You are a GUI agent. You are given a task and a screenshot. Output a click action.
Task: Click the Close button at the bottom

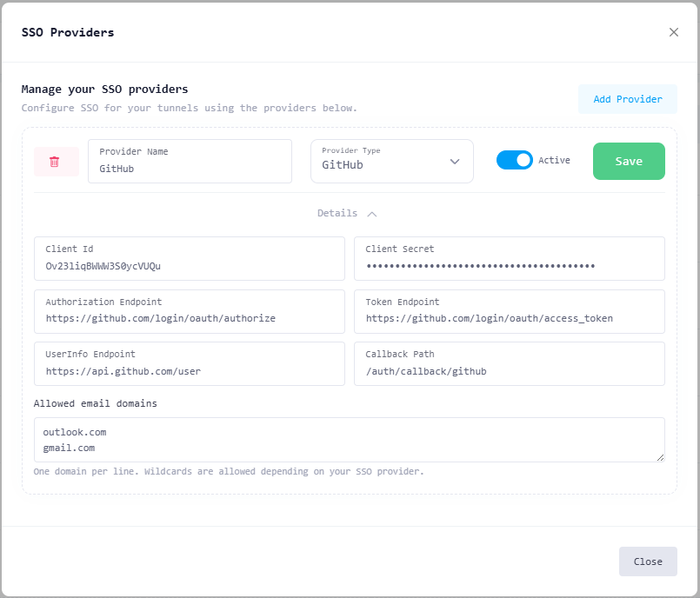(648, 561)
